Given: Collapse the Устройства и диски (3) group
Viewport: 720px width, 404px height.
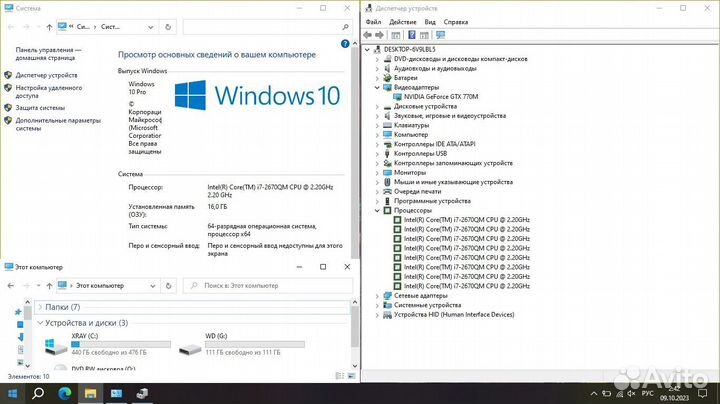Looking at the screenshot, I should [40, 323].
